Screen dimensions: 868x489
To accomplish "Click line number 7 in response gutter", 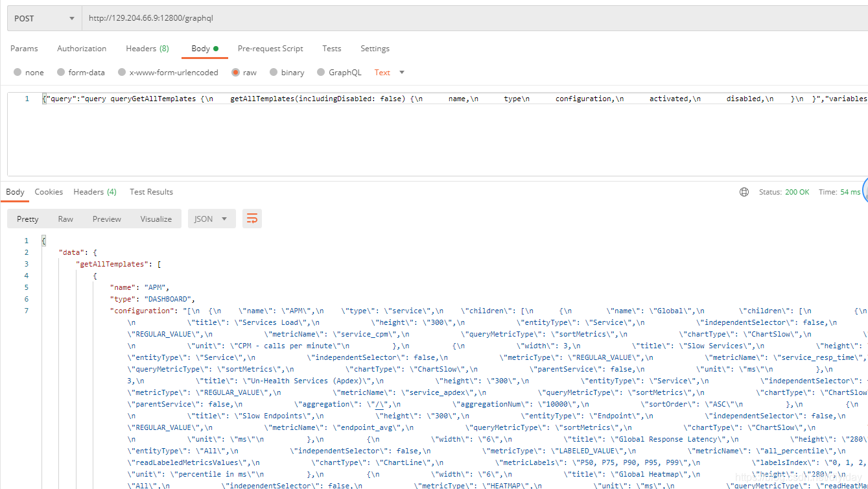I will [26, 311].
